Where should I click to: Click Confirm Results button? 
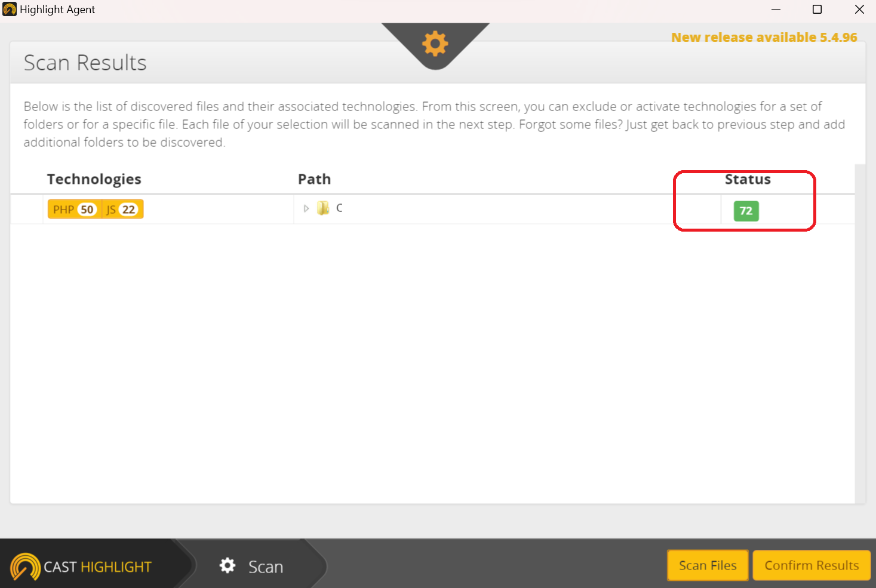[812, 565]
